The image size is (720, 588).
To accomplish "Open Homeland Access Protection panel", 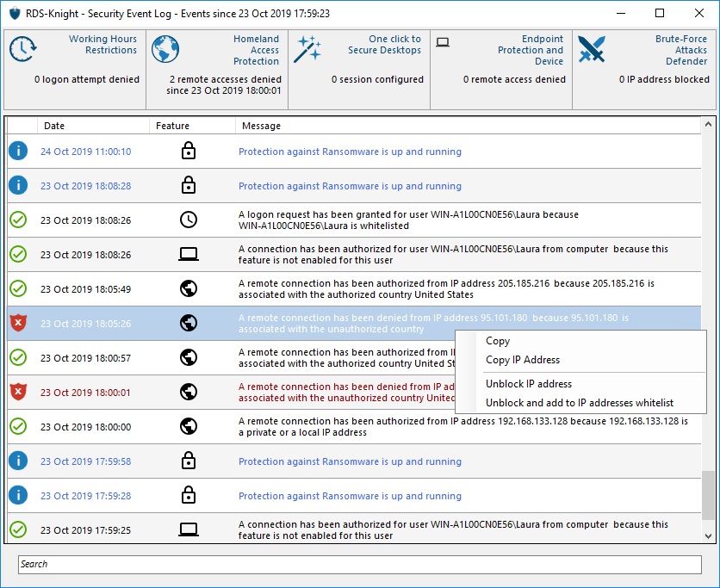I will click(217, 70).
